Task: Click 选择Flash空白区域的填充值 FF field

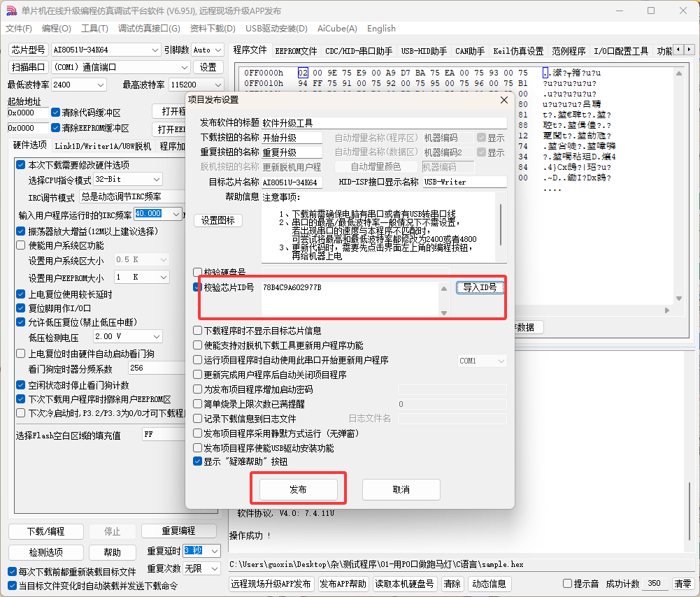Action: click(x=165, y=434)
